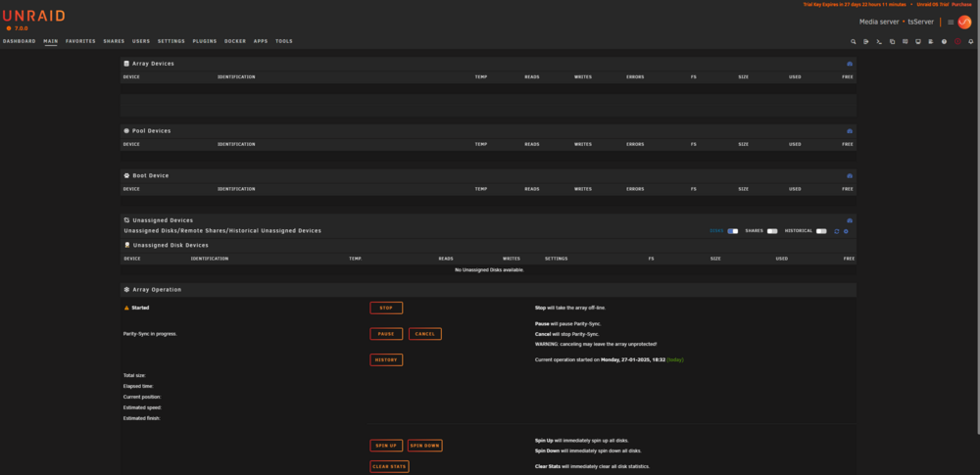
Task: Click the Boot Device section title
Action: (151, 176)
